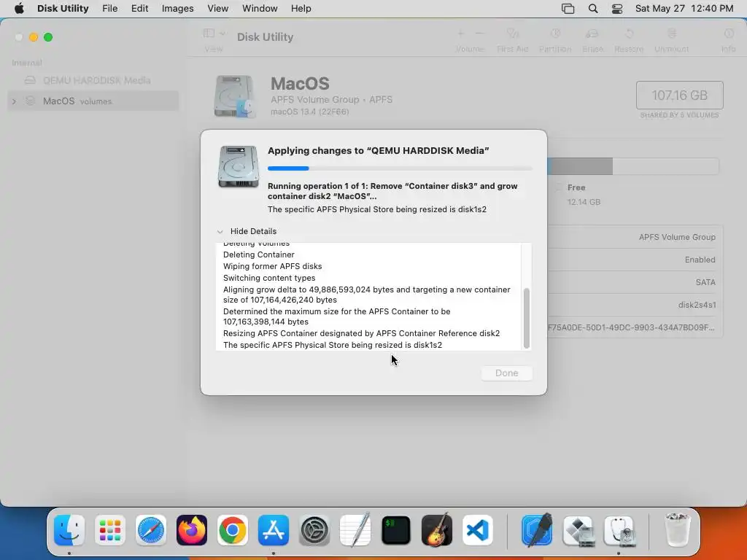The image size is (747, 560).
Task: Open Safari from the dock
Action: click(x=151, y=530)
